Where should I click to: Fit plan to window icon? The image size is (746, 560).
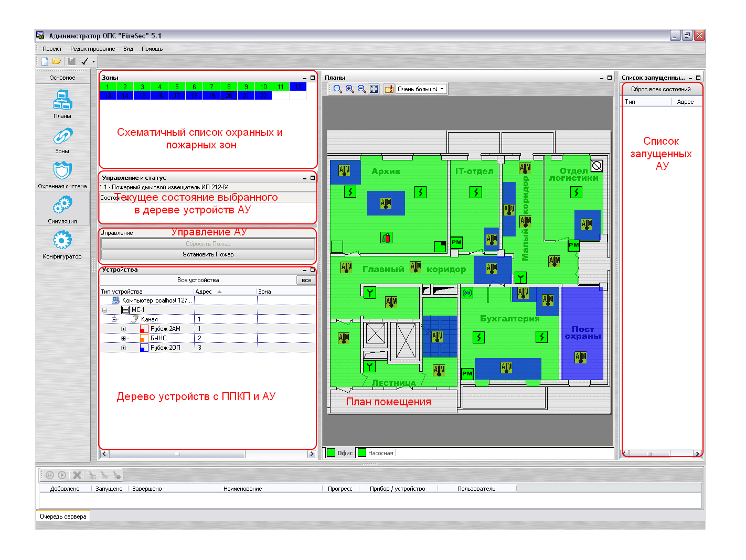374,89
